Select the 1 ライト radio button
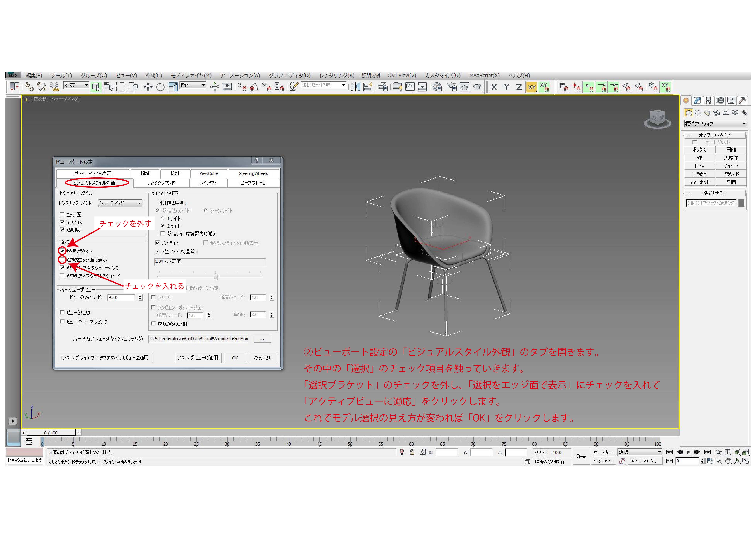Image resolution: width=756 pixels, height=538 pixels. 163,218
